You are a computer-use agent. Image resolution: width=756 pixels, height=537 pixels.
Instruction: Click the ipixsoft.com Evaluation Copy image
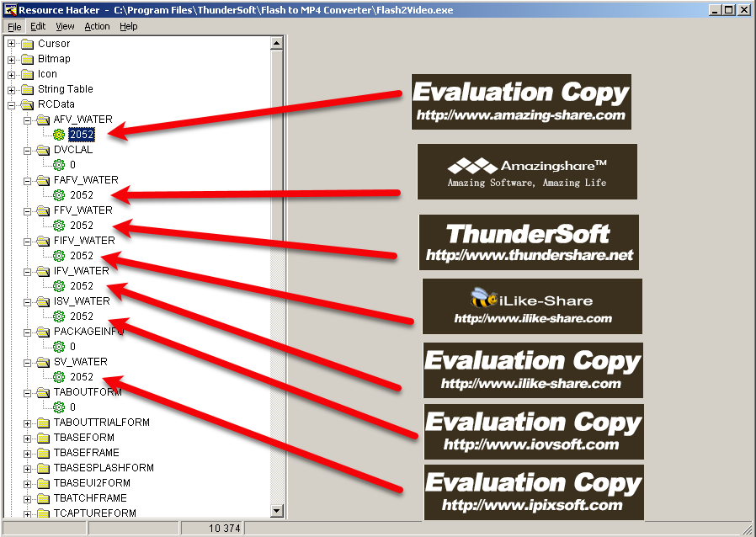click(x=534, y=492)
